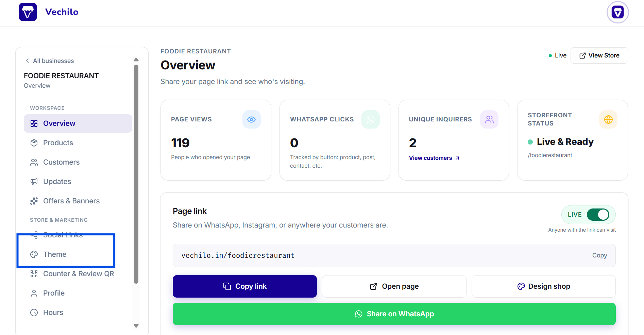Click the Share on WhatsApp button
The height and width of the screenshot is (335, 644).
[x=394, y=314]
